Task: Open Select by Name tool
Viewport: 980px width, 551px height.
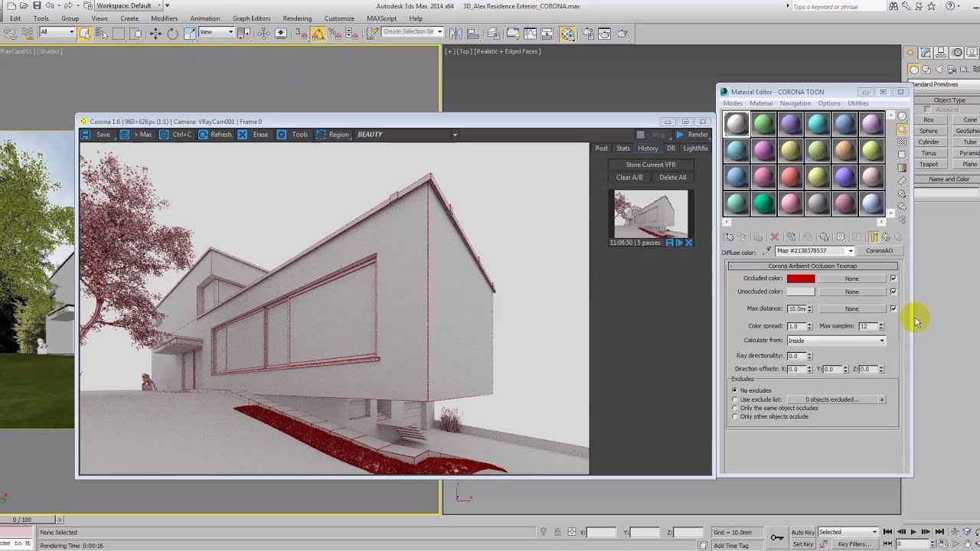Action: coord(101,33)
